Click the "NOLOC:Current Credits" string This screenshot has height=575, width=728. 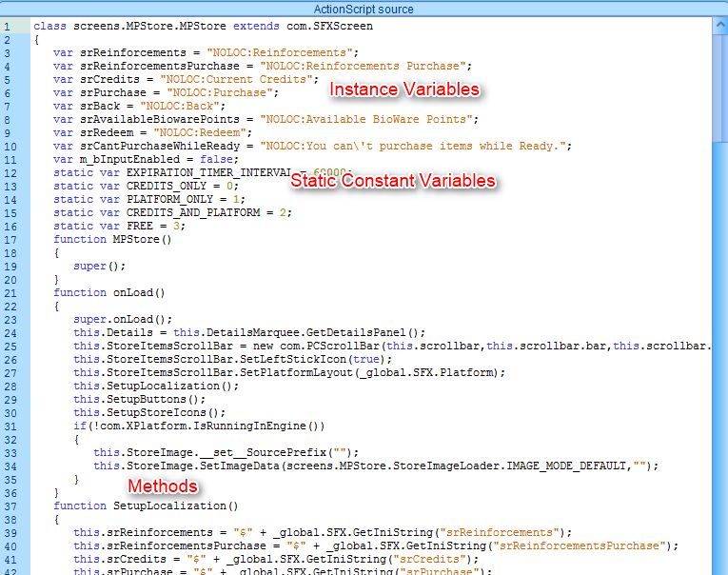[236, 79]
